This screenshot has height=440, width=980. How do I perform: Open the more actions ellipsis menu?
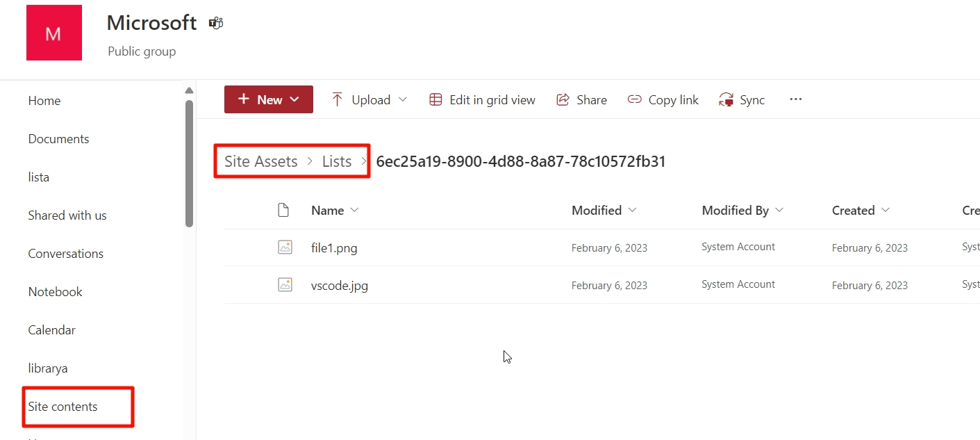pos(796,99)
